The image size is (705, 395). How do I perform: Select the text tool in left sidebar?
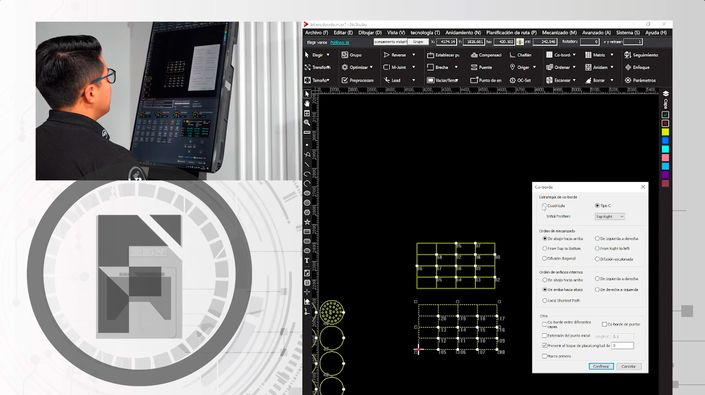coord(307,261)
